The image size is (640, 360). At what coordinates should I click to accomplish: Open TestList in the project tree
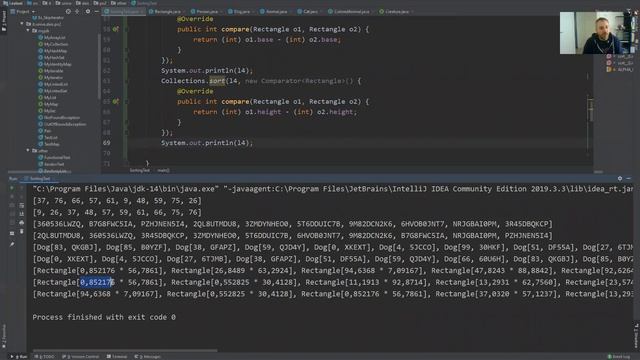pos(48,138)
